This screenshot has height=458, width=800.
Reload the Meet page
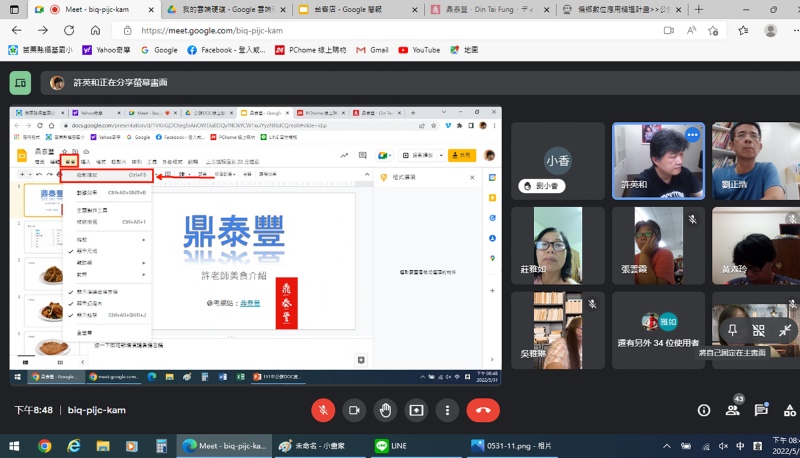(x=69, y=31)
